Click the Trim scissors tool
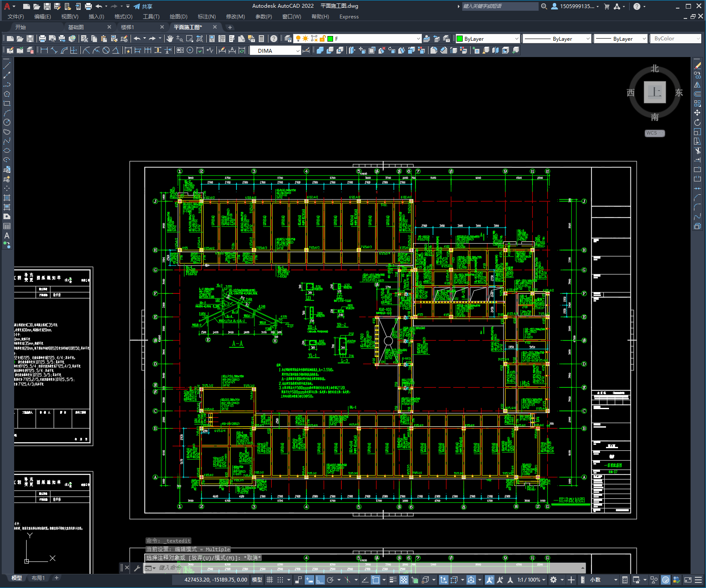 point(697,151)
